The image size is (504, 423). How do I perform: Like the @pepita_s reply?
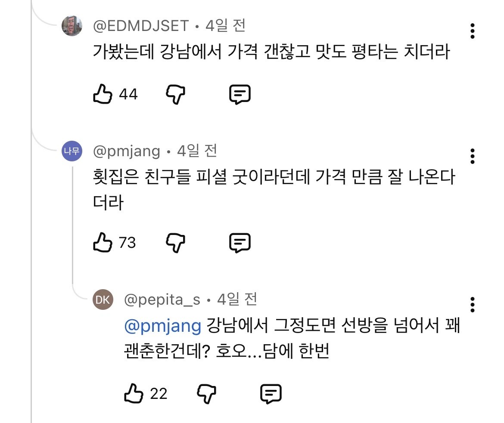tap(134, 393)
